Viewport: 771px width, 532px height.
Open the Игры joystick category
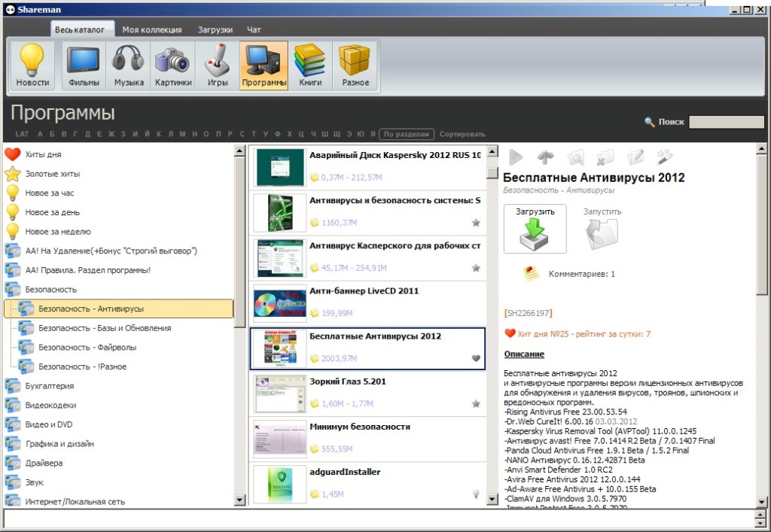[x=218, y=65]
